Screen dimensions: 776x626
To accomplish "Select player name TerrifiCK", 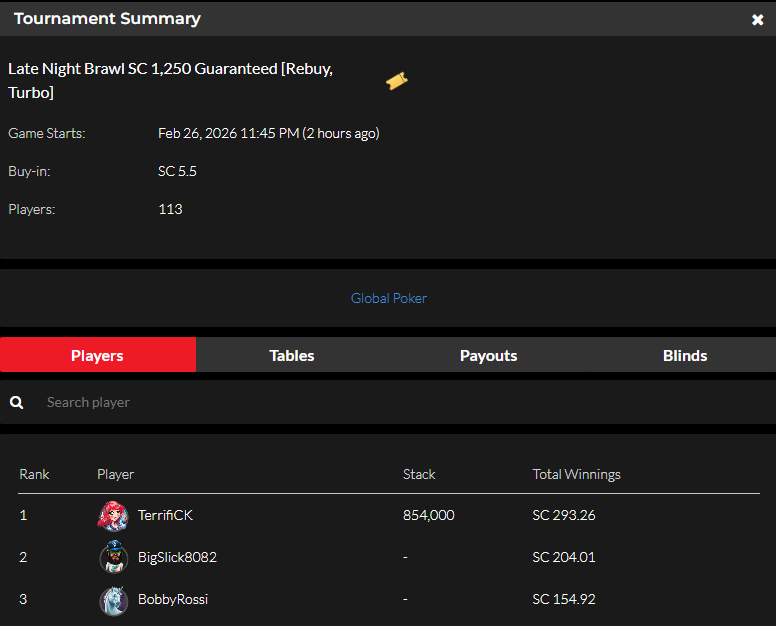I will click(x=165, y=515).
